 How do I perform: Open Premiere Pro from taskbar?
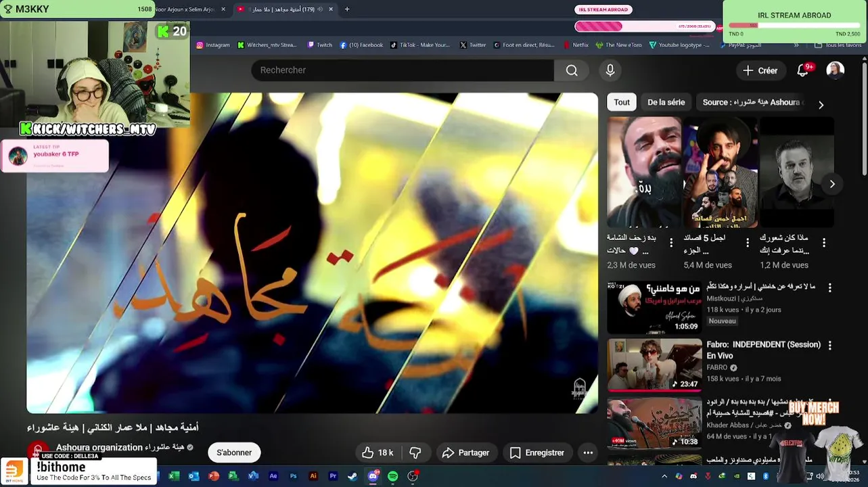point(333,476)
